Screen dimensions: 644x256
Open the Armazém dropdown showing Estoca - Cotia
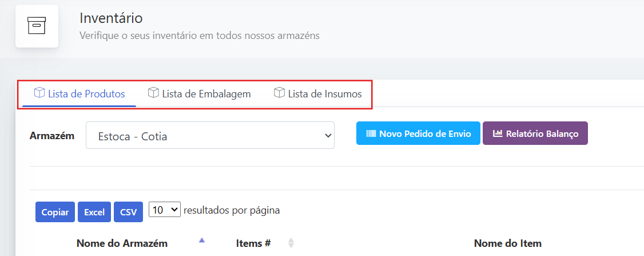pyautogui.click(x=210, y=136)
